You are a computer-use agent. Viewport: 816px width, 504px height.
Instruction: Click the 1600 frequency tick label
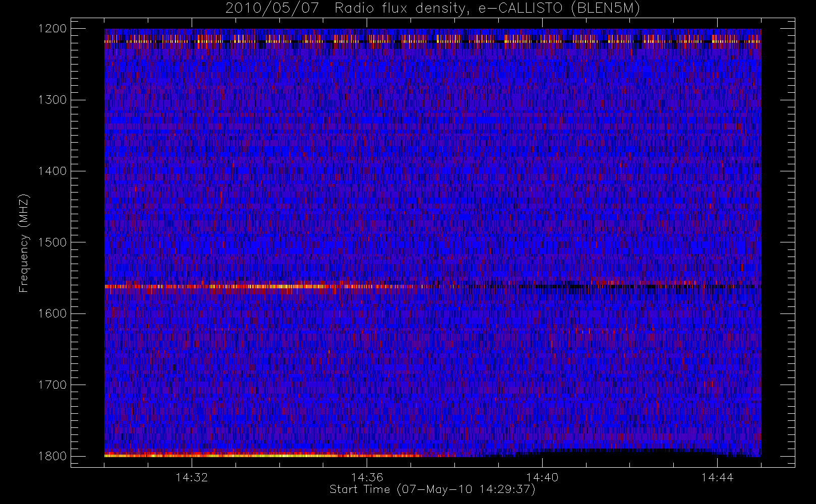tap(52, 313)
